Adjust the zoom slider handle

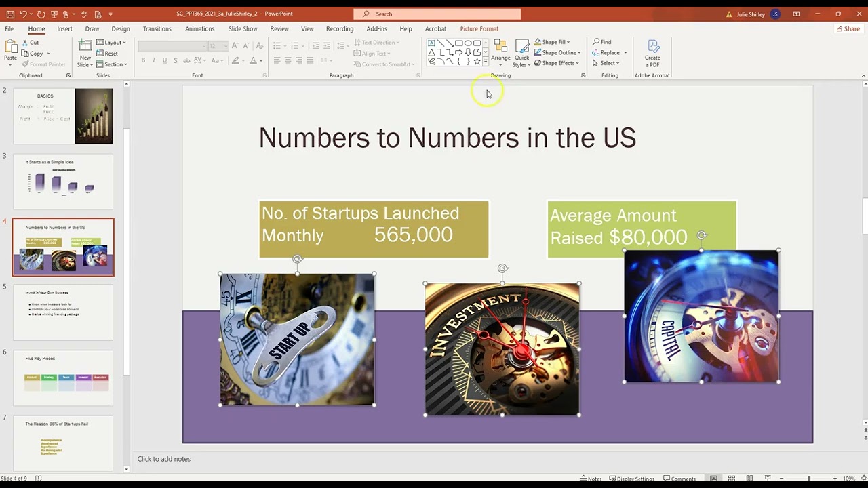click(809, 479)
